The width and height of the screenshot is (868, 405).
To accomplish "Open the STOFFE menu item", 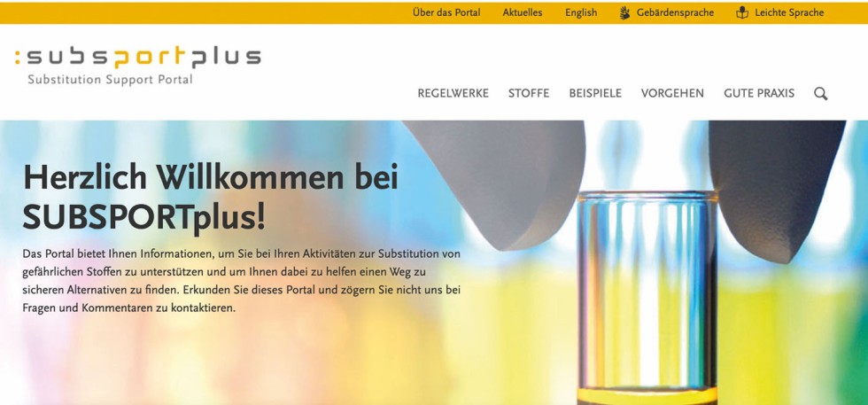I will pyautogui.click(x=529, y=94).
